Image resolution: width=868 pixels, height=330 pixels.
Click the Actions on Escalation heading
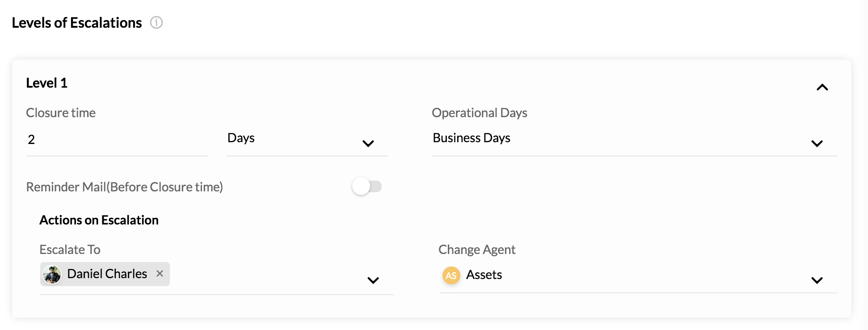click(x=99, y=220)
